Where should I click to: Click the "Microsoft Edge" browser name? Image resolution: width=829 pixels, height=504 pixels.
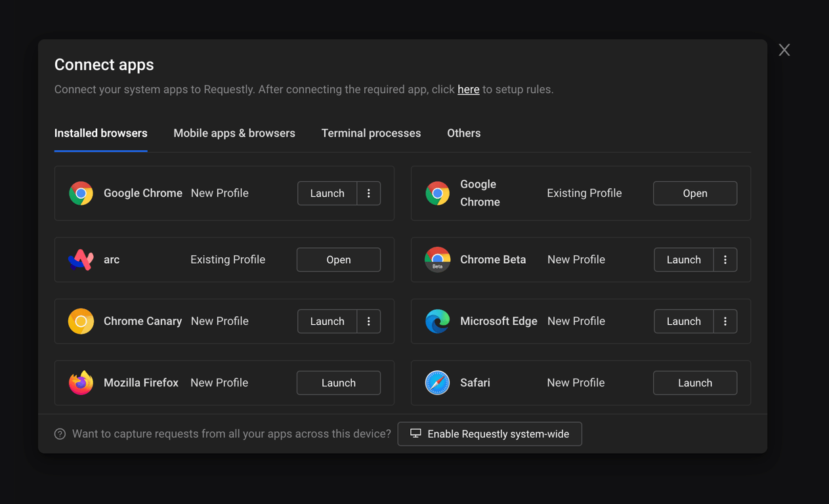click(499, 322)
